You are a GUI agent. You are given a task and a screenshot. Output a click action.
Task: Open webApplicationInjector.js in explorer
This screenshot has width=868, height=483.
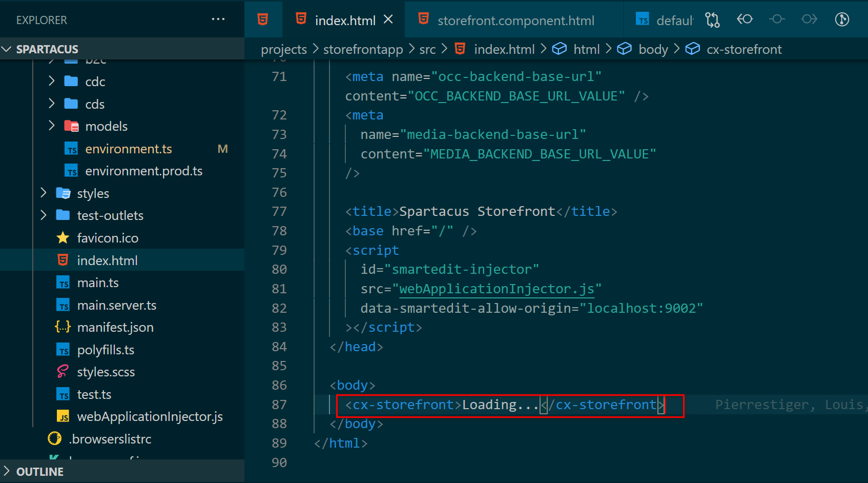150,416
